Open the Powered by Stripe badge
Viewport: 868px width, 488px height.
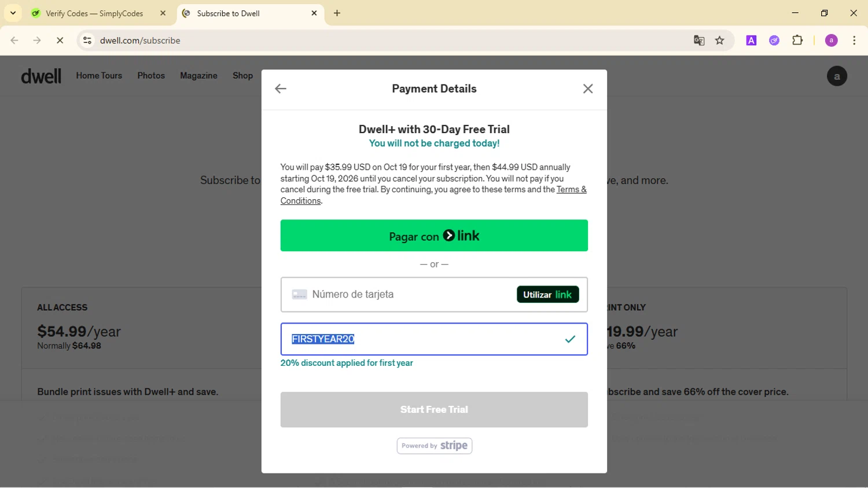tap(435, 446)
